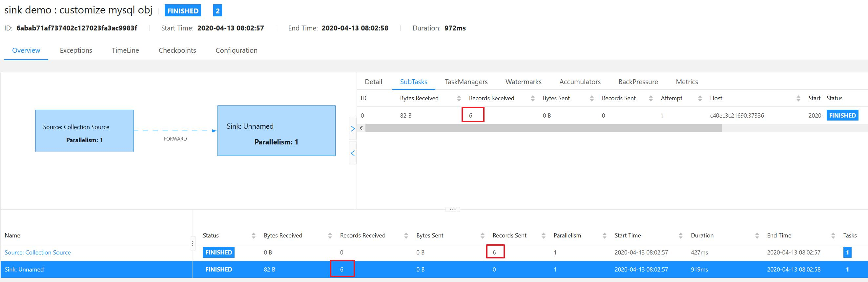Sort subtasks by Attempt
Image resolution: width=868 pixels, height=282 pixels.
pos(700,98)
